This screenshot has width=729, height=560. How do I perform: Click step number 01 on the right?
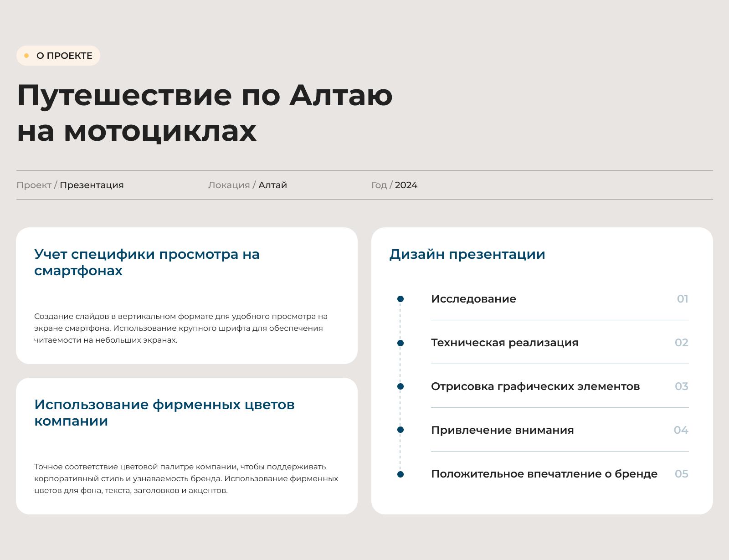tap(683, 298)
